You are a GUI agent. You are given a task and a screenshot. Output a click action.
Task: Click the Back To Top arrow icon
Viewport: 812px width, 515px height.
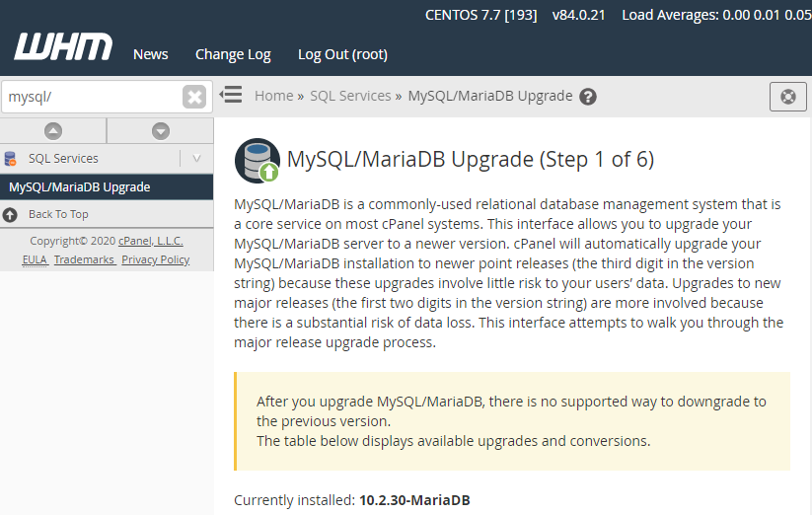[x=10, y=214]
